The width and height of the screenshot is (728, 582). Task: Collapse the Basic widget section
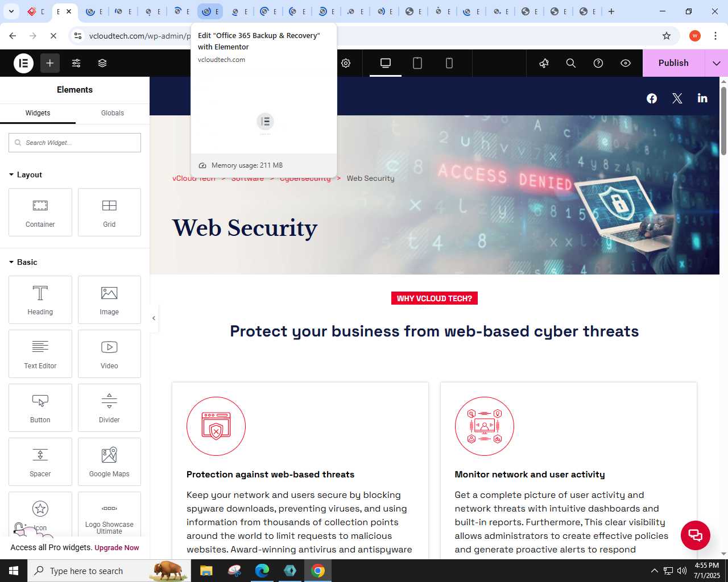click(23, 262)
